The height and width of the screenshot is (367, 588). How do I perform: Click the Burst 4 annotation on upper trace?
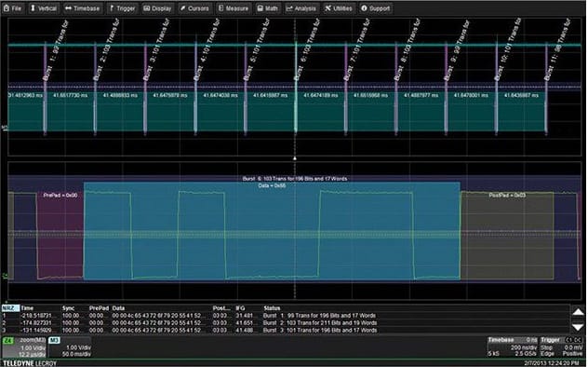[x=207, y=50]
